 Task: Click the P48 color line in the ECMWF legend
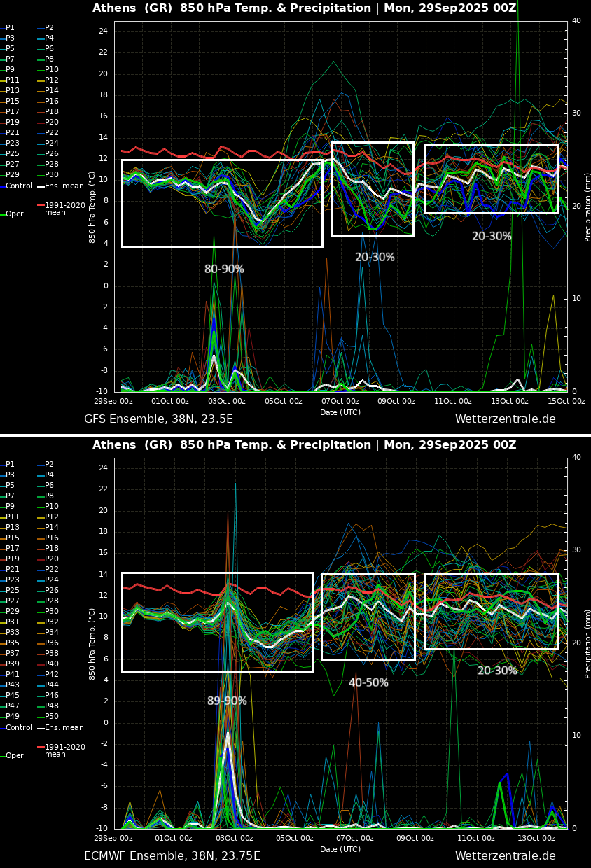pos(41,706)
